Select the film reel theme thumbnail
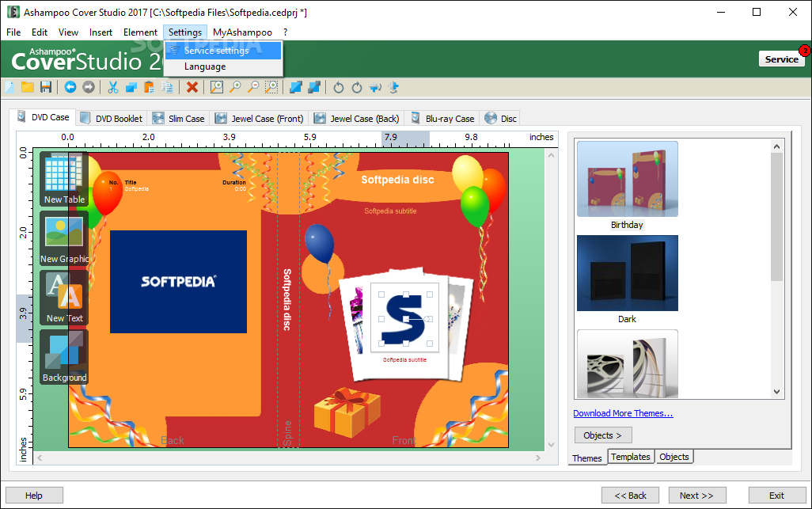 [x=627, y=364]
